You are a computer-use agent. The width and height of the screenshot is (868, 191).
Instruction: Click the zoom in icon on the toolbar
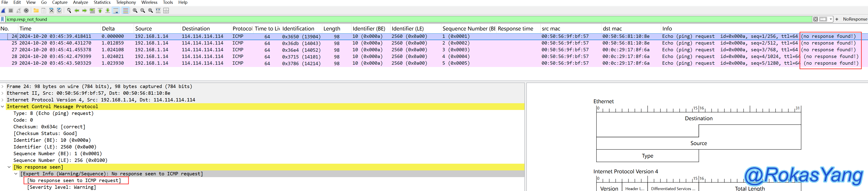135,11
